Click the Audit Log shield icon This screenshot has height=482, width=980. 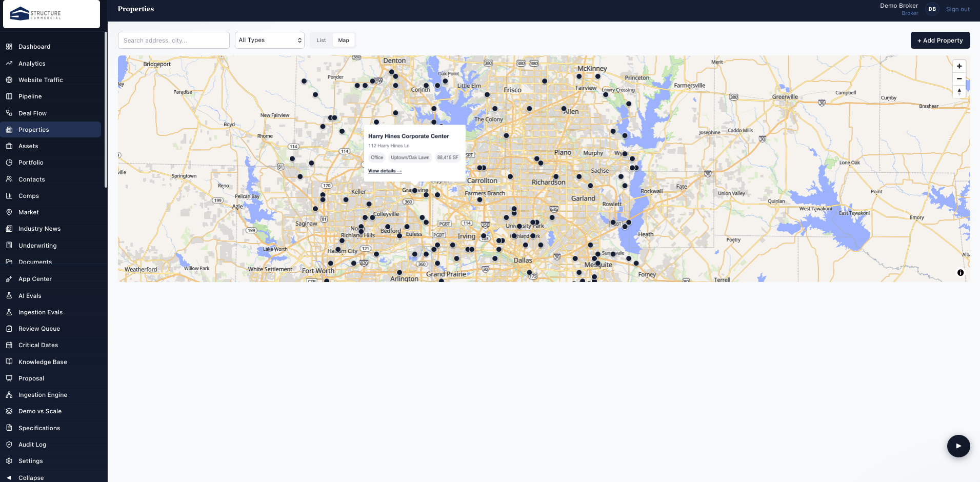[x=9, y=445]
